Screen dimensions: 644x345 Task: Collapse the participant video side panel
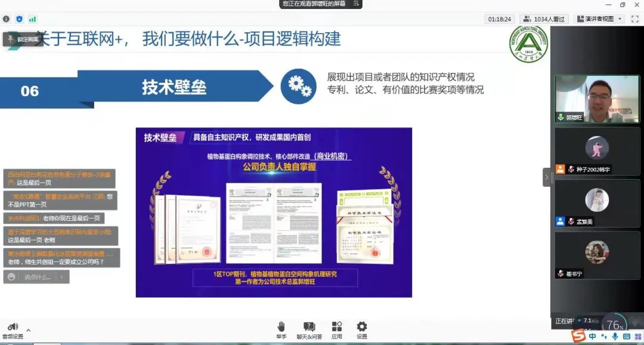[x=546, y=177]
